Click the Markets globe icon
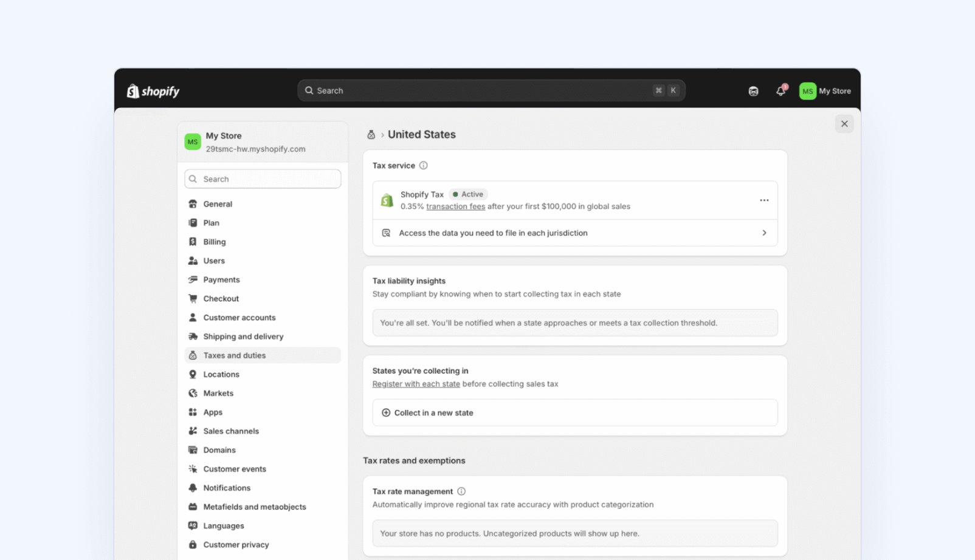This screenshot has width=975, height=560. pyautogui.click(x=193, y=393)
